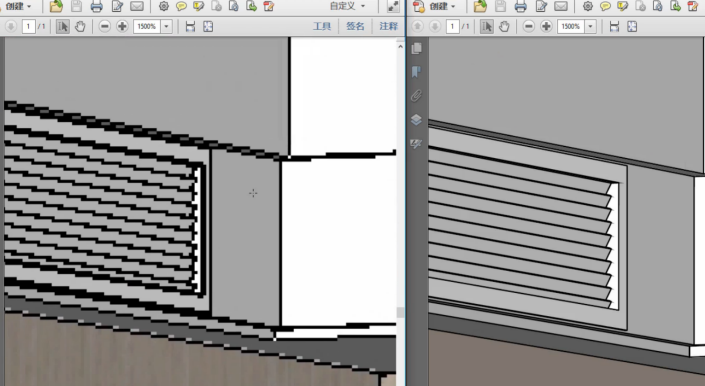Zoom in with plus button in right window
The image size is (705, 386).
pyautogui.click(x=546, y=27)
